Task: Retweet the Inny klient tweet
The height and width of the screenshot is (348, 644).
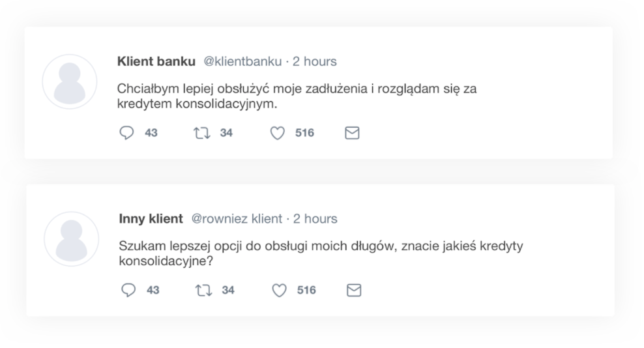Action: coord(202,290)
